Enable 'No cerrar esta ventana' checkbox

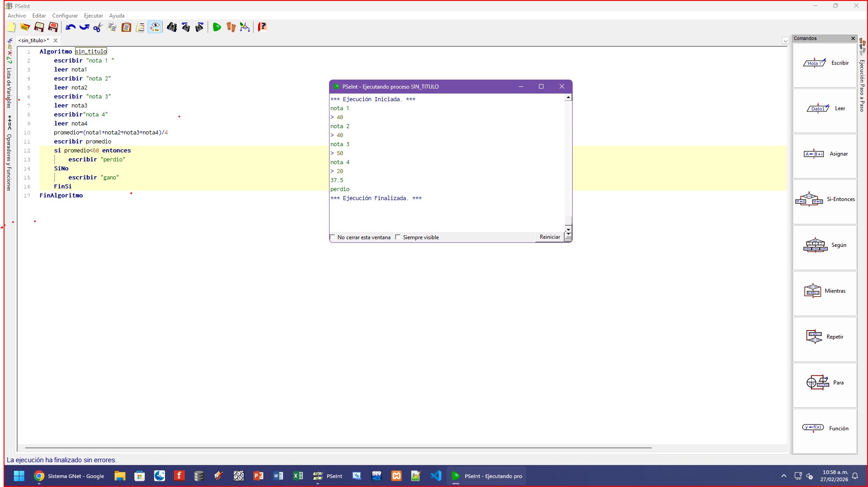point(333,237)
